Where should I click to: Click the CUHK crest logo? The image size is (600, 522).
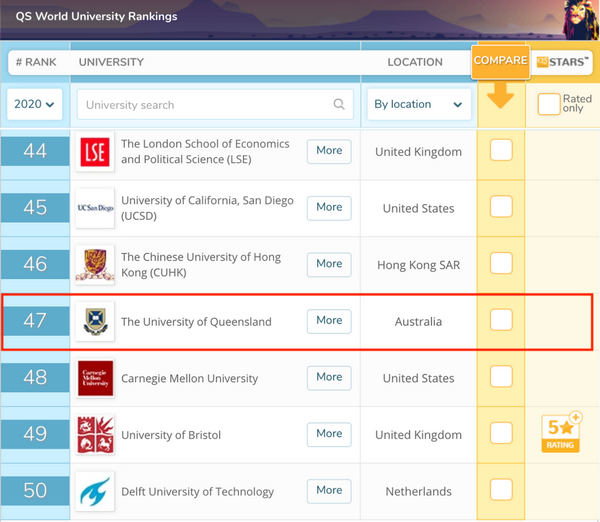click(x=95, y=264)
